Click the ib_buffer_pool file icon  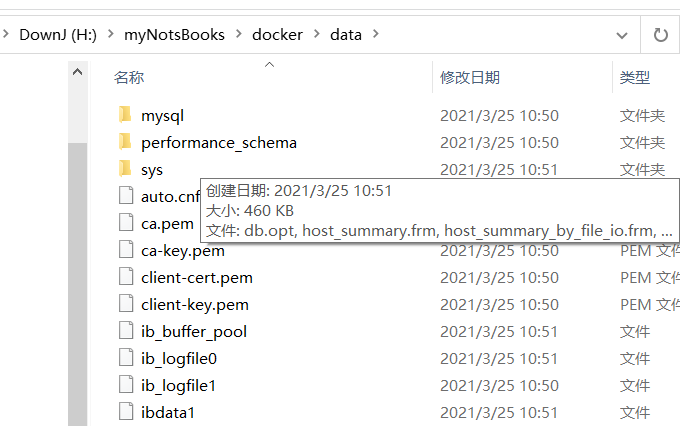tap(125, 331)
